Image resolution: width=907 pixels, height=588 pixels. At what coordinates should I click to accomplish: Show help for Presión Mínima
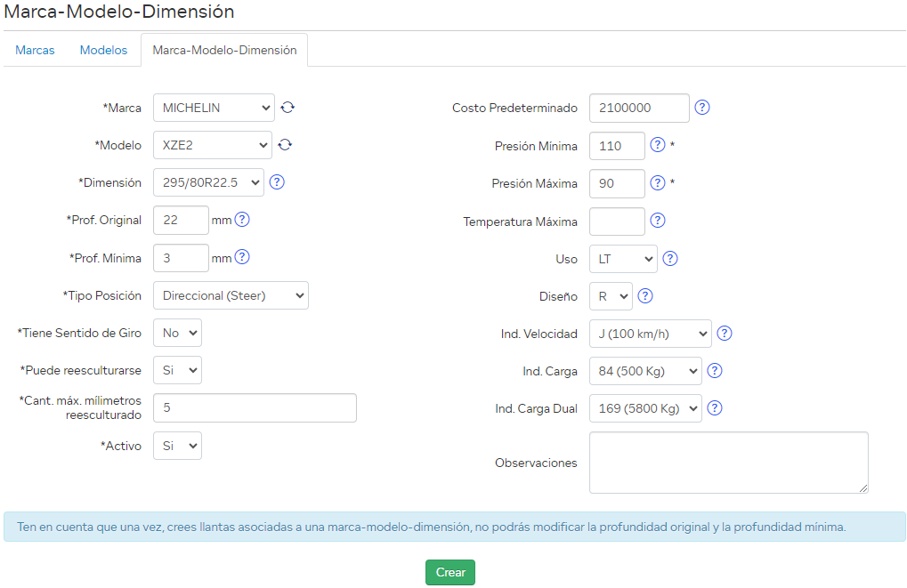[x=658, y=145]
